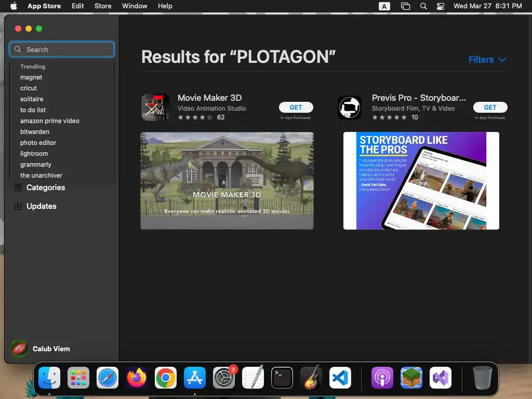Image resolution: width=532 pixels, height=399 pixels.
Task: Open the Trash in the dock
Action: tap(483, 378)
